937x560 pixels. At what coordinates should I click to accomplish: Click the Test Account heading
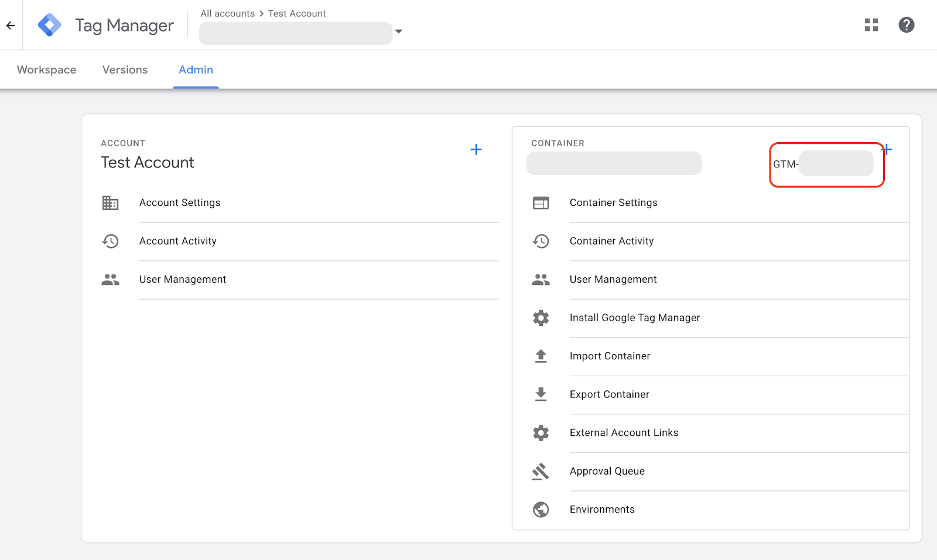pos(148,163)
